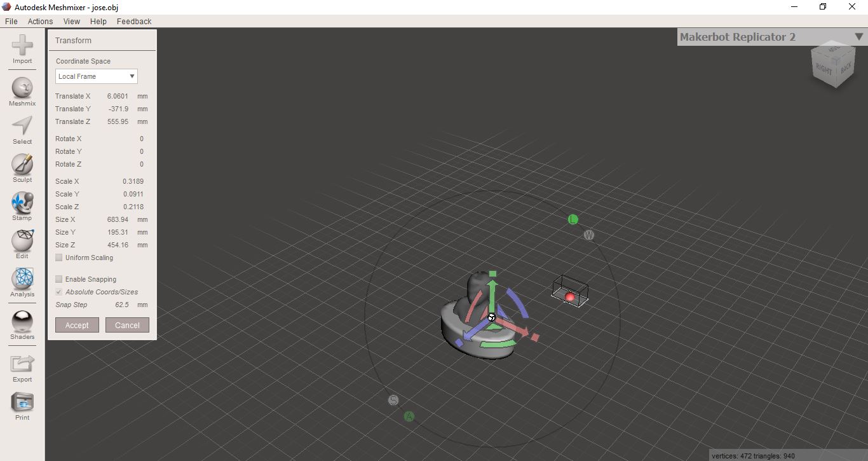Expand the Makerbot Replicator 2 printer dropdown
Screen dimensions: 868x461
pyautogui.click(x=858, y=37)
